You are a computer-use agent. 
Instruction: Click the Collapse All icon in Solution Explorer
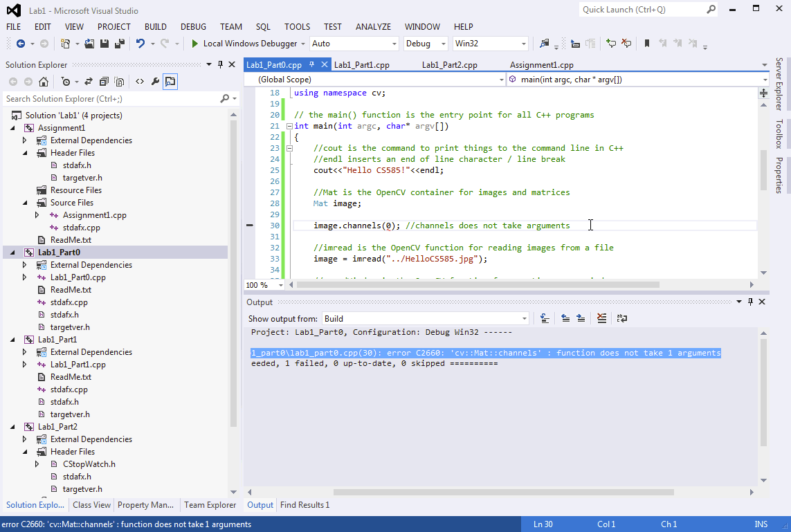(x=103, y=81)
